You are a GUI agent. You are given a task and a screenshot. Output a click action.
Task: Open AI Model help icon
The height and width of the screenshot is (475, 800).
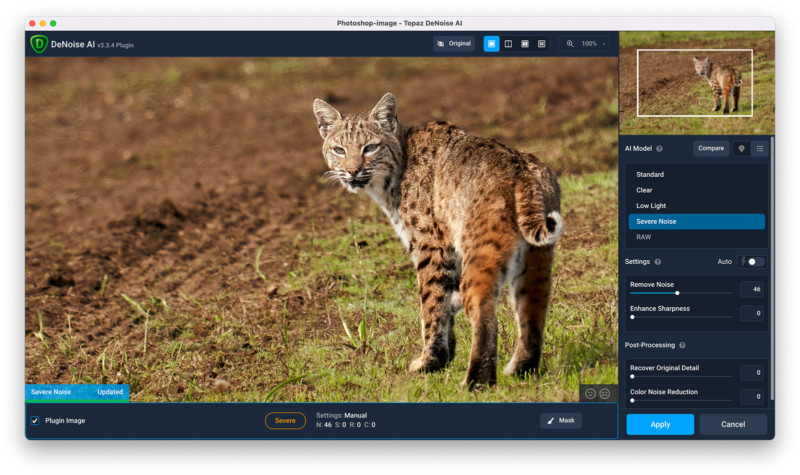click(659, 148)
